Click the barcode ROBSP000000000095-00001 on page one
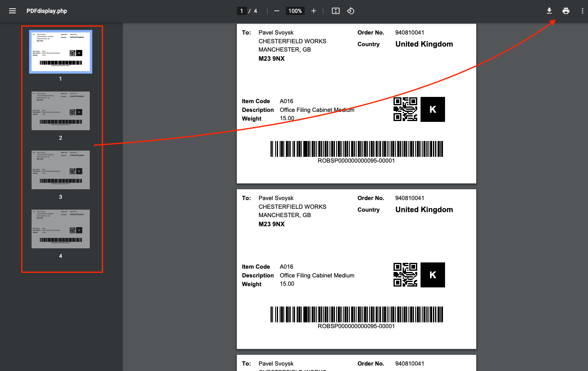588x371 pixels. (356, 148)
